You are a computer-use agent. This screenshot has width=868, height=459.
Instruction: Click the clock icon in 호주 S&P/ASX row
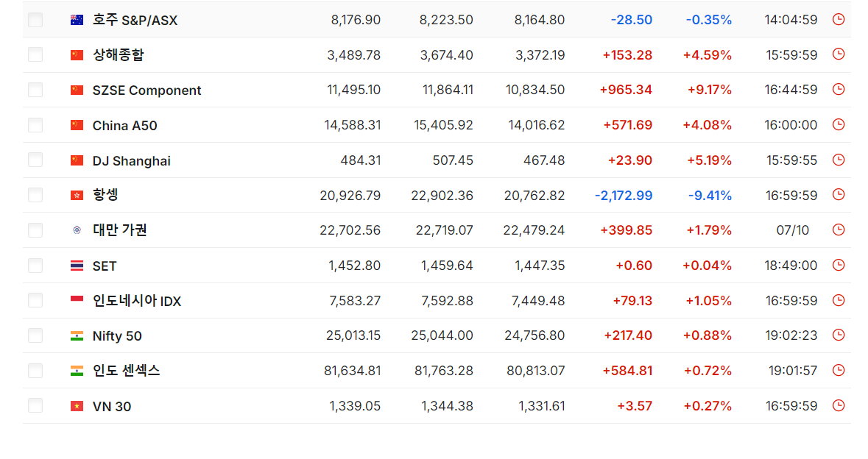[839, 19]
